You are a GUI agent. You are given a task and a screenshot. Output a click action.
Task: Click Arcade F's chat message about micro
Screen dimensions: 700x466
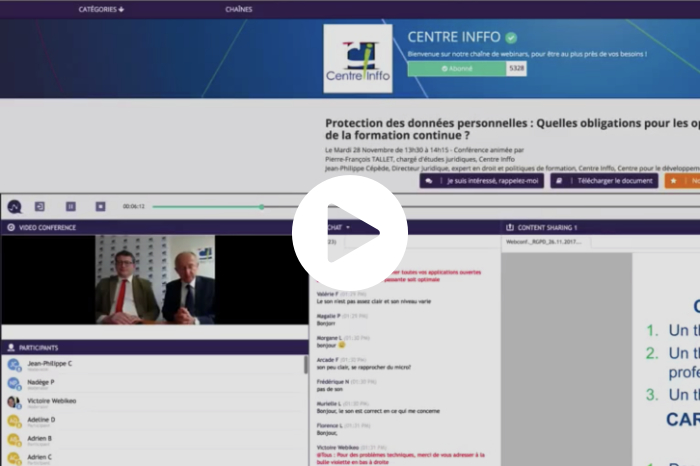click(363, 363)
